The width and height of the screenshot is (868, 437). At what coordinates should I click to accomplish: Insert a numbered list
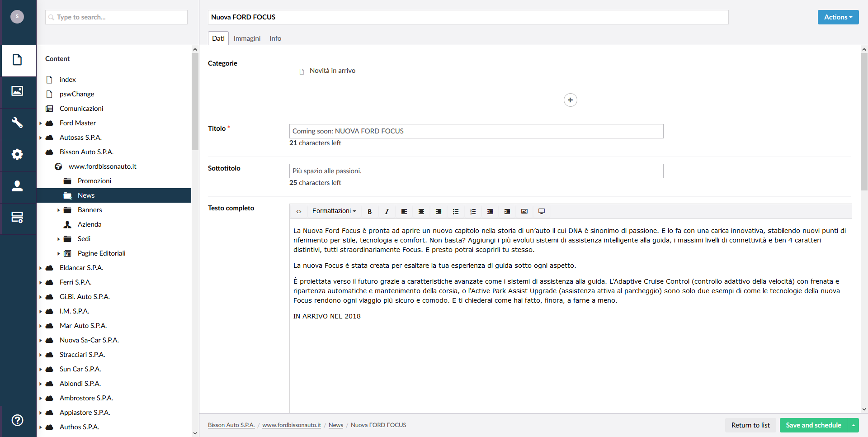473,211
